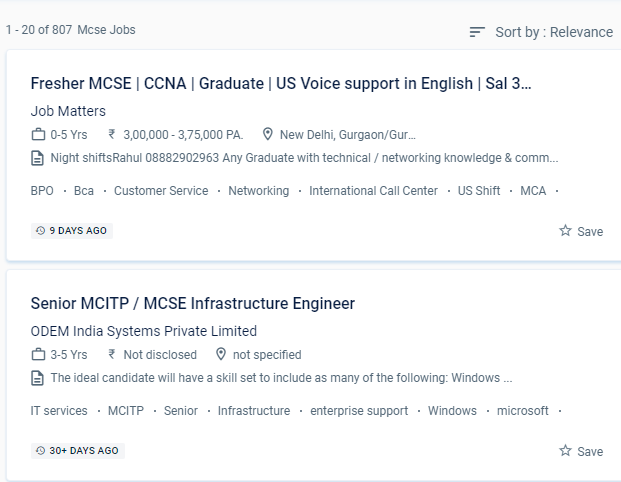The height and width of the screenshot is (482, 621).
Task: Click clock icon on 9 DAYS AGO badge
Action: coord(40,231)
